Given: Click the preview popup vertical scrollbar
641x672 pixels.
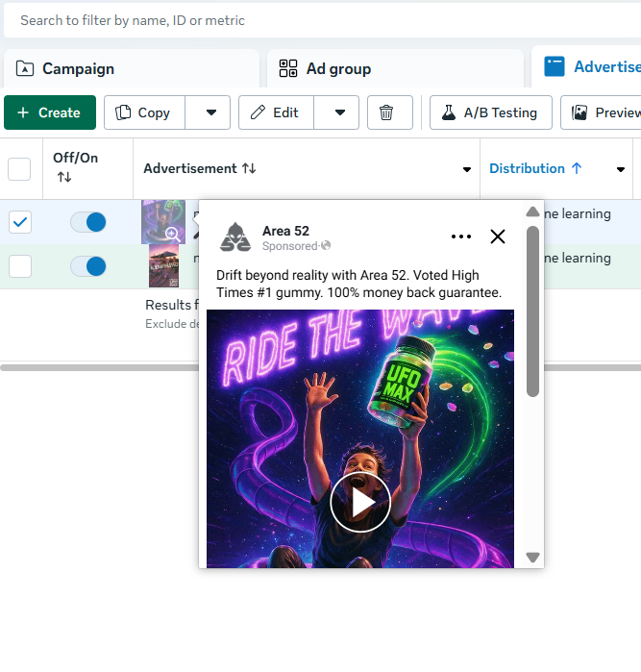Looking at the screenshot, I should pyautogui.click(x=532, y=311).
